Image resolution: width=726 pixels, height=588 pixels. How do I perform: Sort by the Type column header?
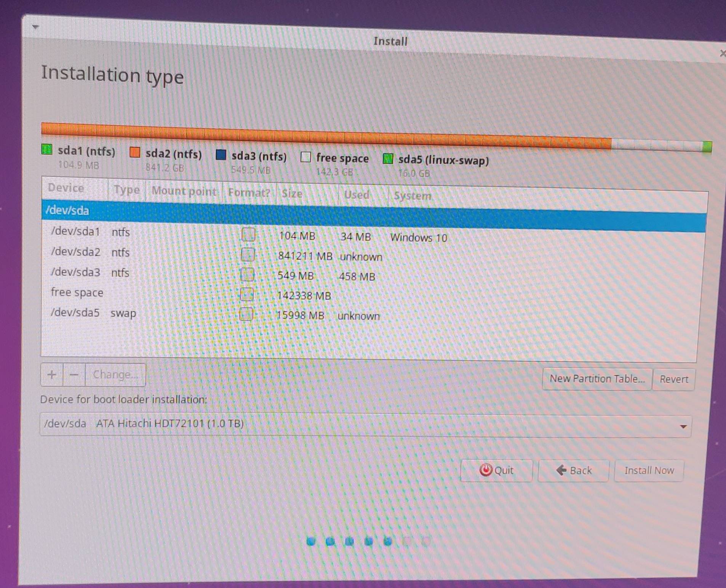127,190
